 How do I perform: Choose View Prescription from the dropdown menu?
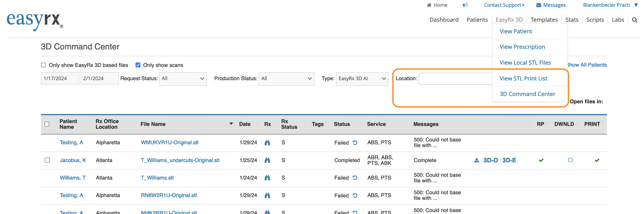click(530, 47)
